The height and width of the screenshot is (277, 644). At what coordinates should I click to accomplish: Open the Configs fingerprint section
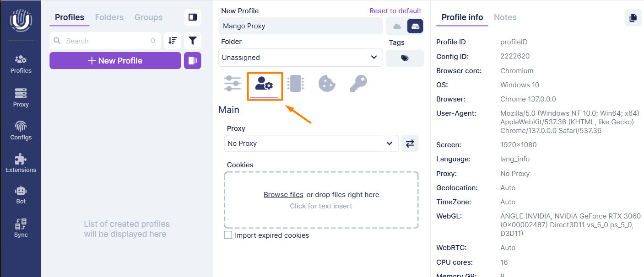21,130
